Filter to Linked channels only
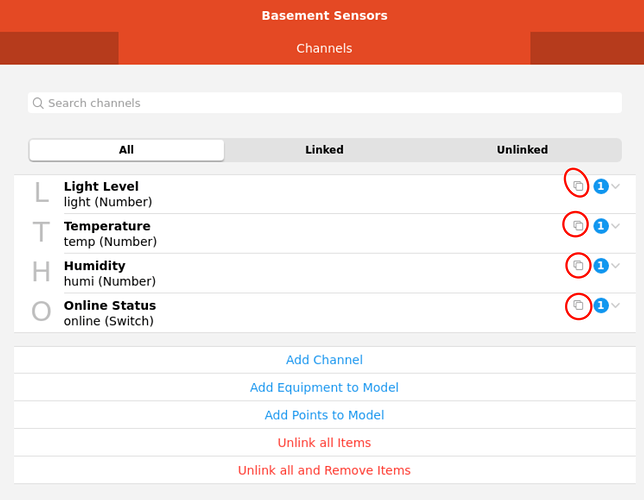 (324, 150)
